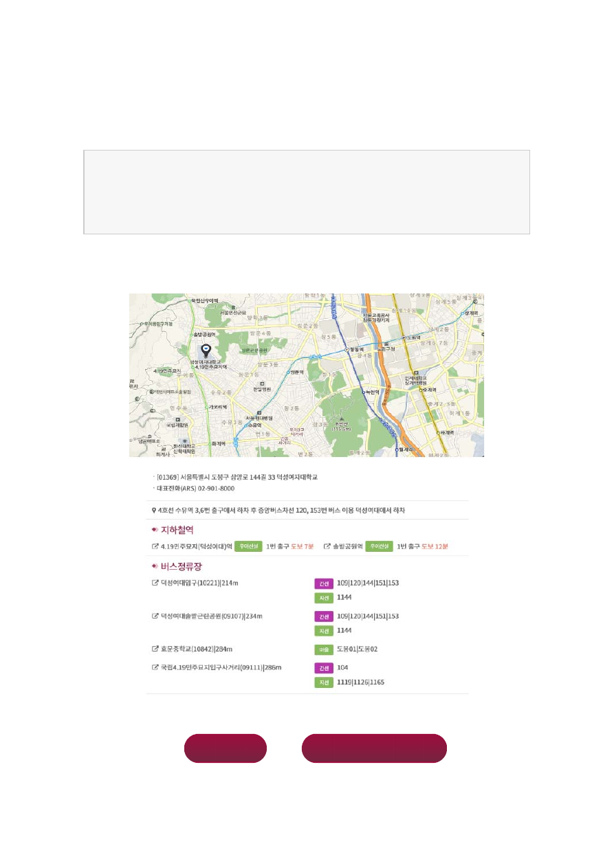Screen dimensions: 614x868
Task: Open the 덕성여대솔밭근린공원(09107) bus stop link
Action: 211,616
